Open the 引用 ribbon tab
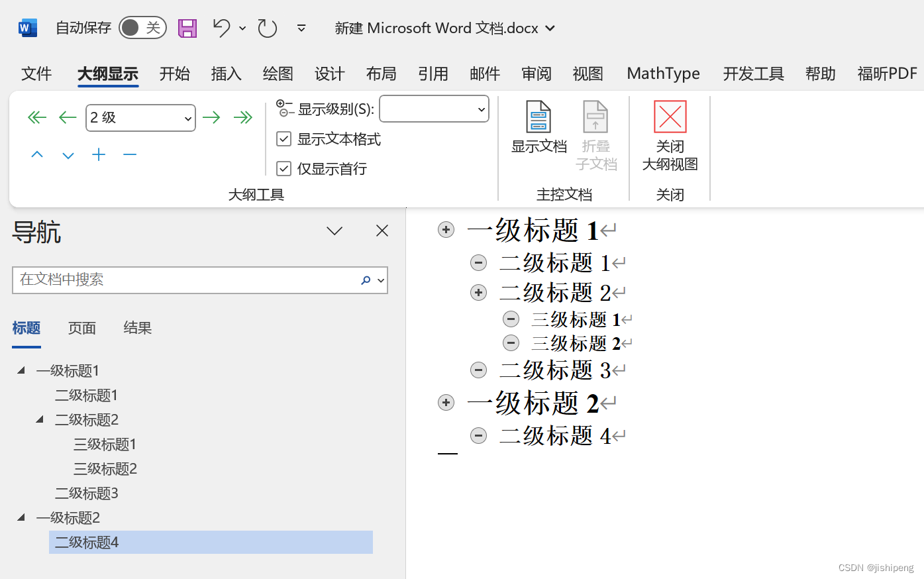 click(433, 74)
